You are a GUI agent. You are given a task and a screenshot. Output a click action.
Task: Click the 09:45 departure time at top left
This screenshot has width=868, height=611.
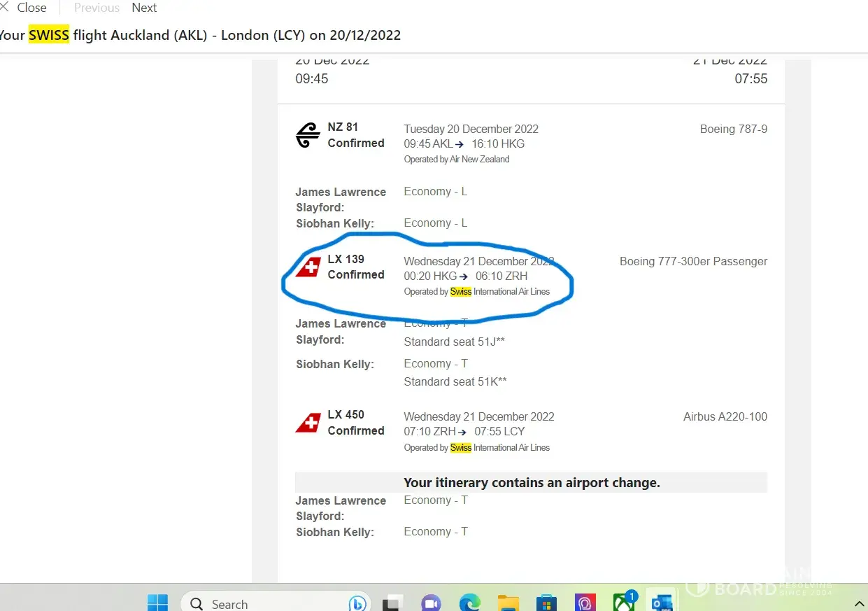coord(312,79)
